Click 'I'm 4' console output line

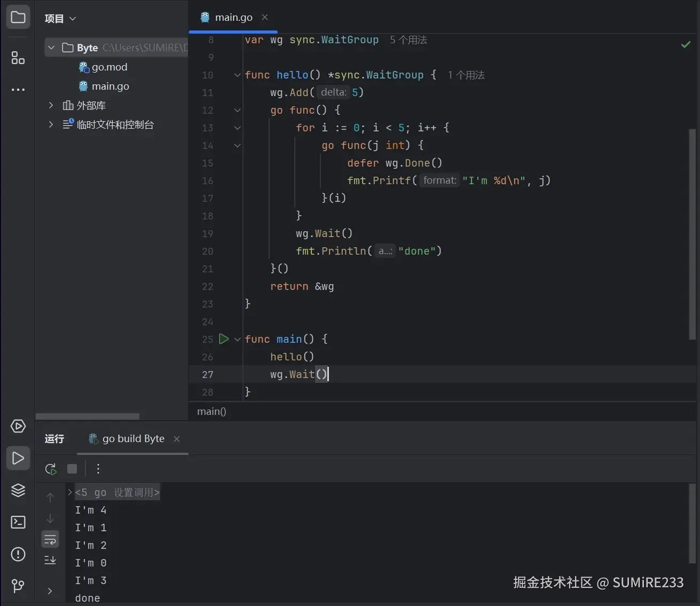coord(91,510)
